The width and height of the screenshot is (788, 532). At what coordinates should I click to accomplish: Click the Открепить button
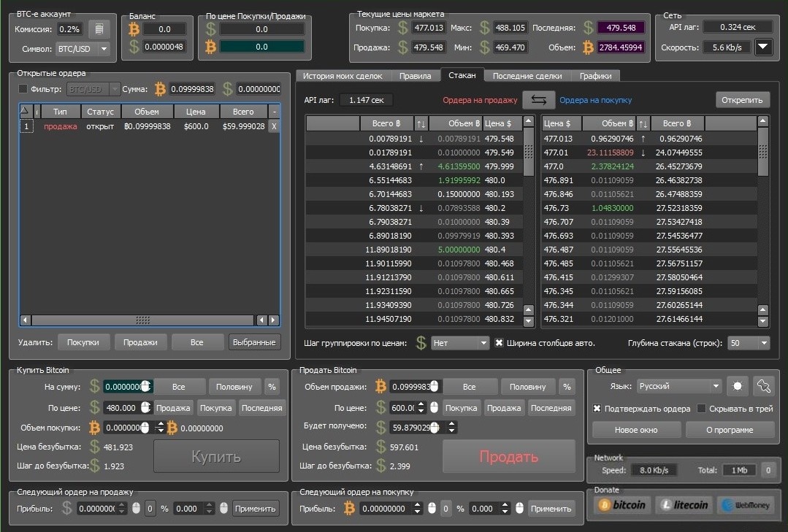click(x=742, y=100)
